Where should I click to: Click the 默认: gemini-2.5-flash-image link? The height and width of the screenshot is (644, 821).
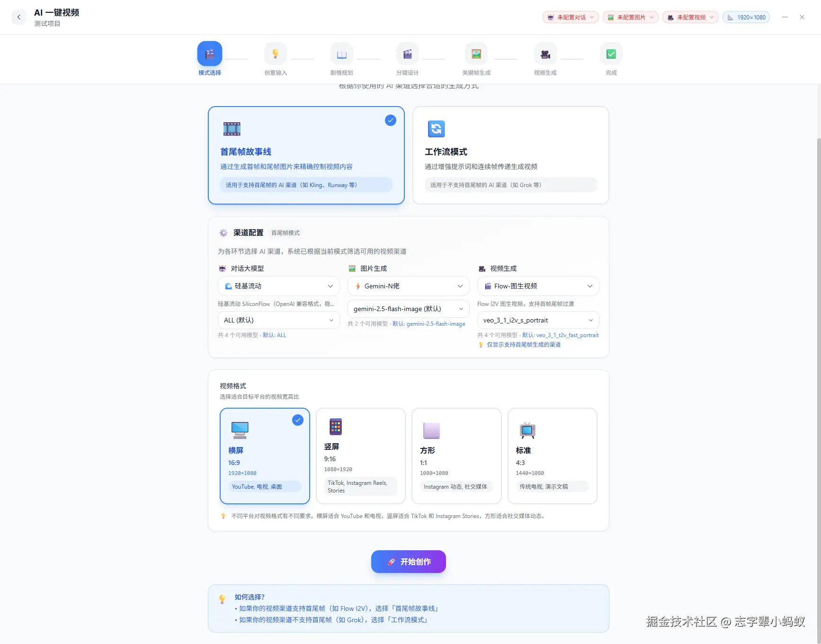click(429, 324)
